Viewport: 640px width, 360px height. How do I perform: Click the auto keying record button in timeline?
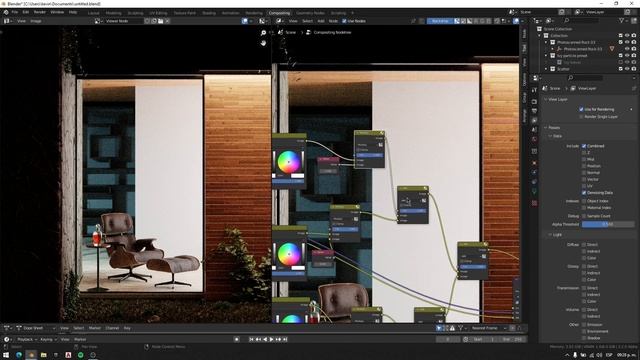tap(237, 339)
